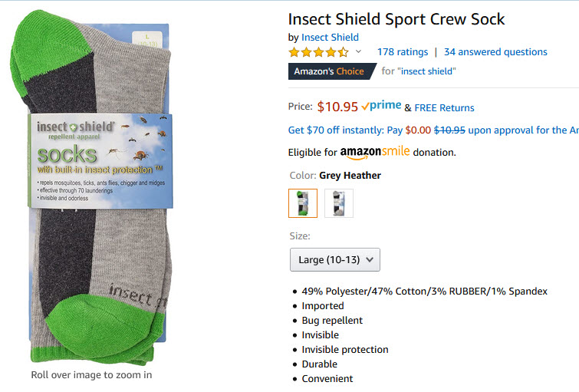The image size is (579, 392).
Task: Click the star rating icons
Action: [318, 52]
